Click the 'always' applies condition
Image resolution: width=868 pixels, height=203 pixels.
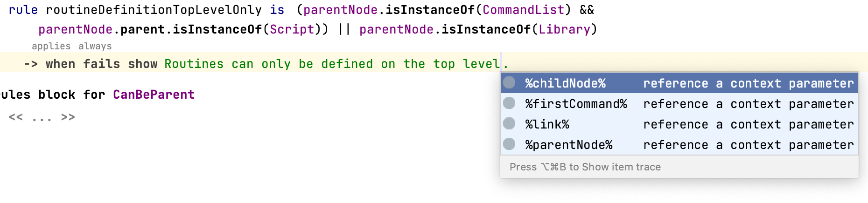tap(95, 46)
